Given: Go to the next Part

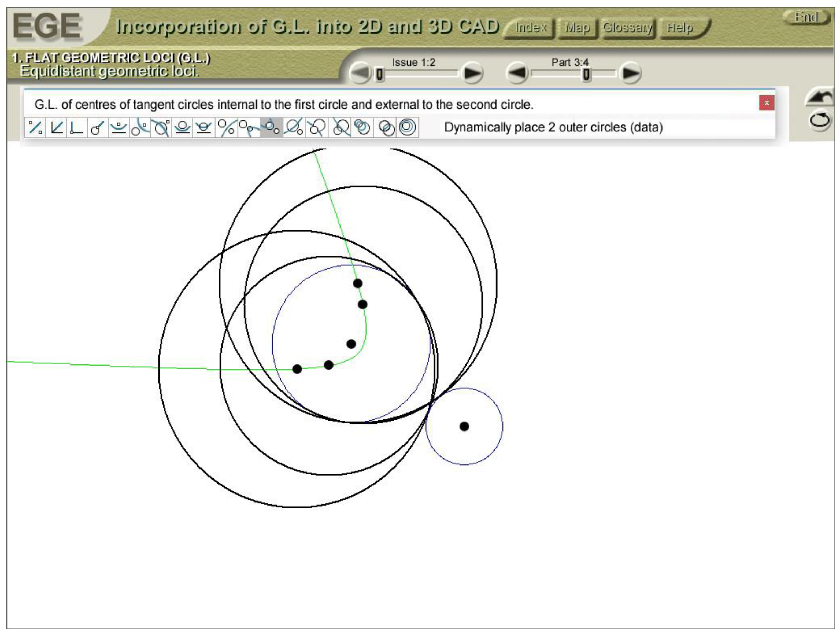Looking at the screenshot, I should click(x=630, y=73).
